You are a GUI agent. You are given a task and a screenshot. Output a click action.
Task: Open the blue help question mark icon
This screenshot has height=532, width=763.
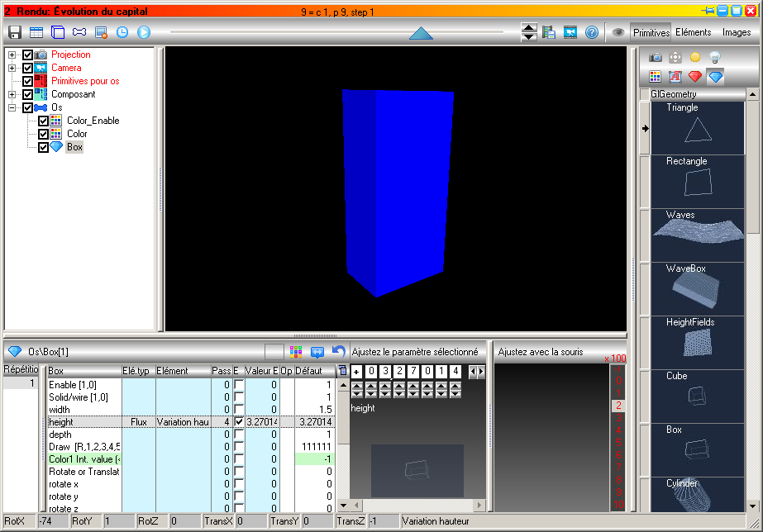coord(592,32)
